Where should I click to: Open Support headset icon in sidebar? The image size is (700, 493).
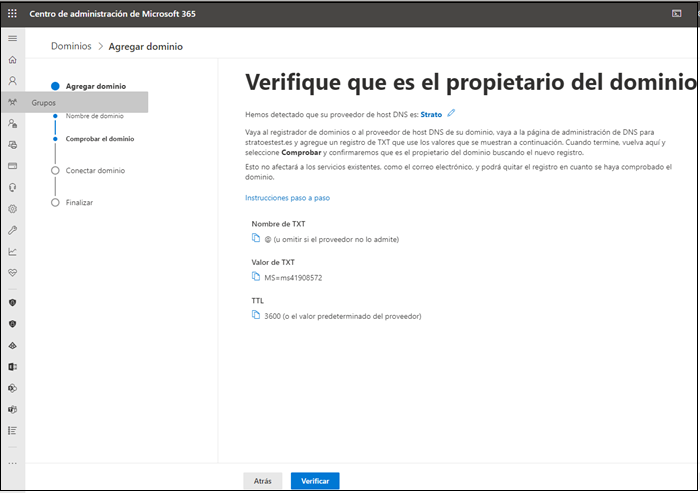pos(12,188)
